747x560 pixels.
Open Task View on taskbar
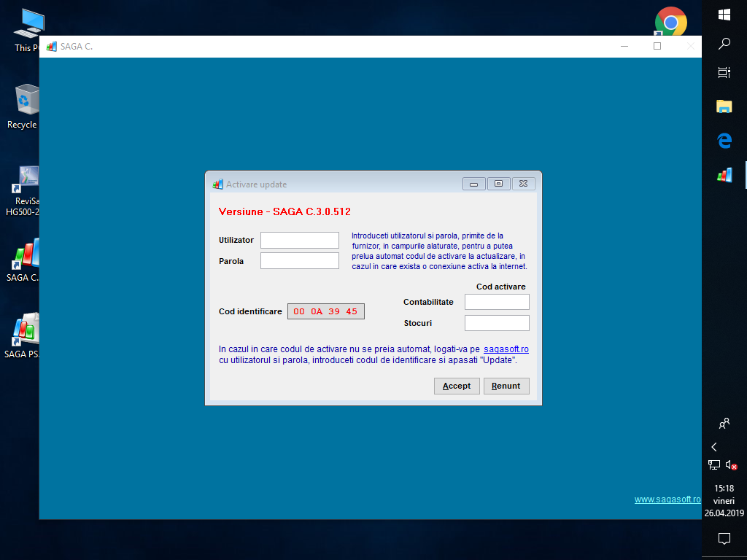point(724,73)
